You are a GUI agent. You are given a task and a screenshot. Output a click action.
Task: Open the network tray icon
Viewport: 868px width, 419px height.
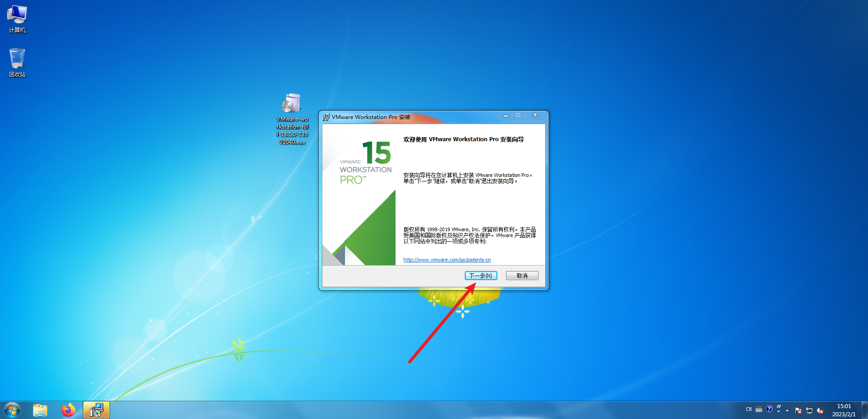click(809, 410)
